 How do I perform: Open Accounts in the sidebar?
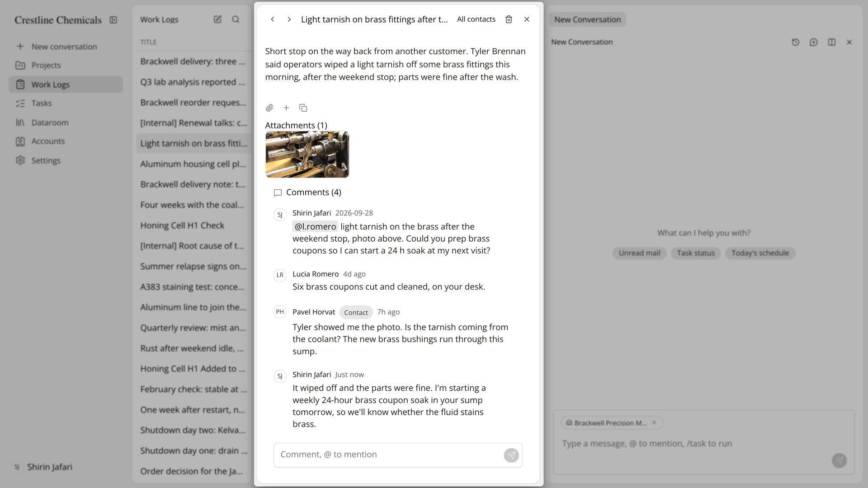(x=66, y=141)
